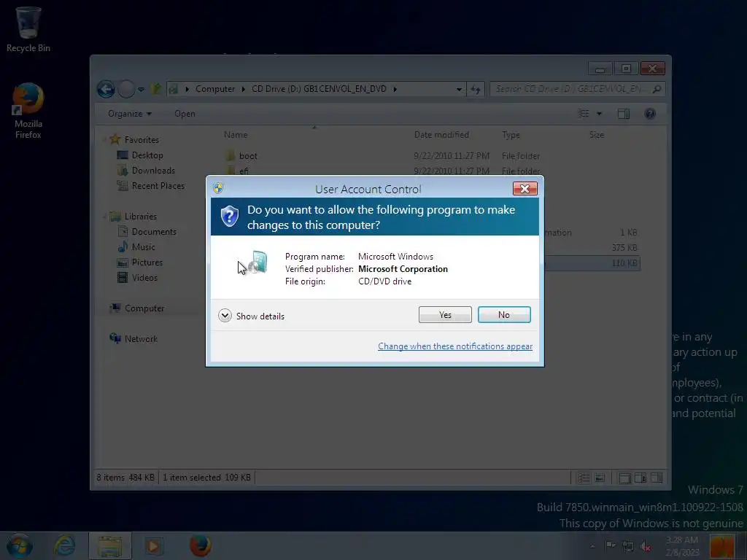747x560 pixels.
Task: Click the UAC shield question icon
Action: click(x=229, y=216)
